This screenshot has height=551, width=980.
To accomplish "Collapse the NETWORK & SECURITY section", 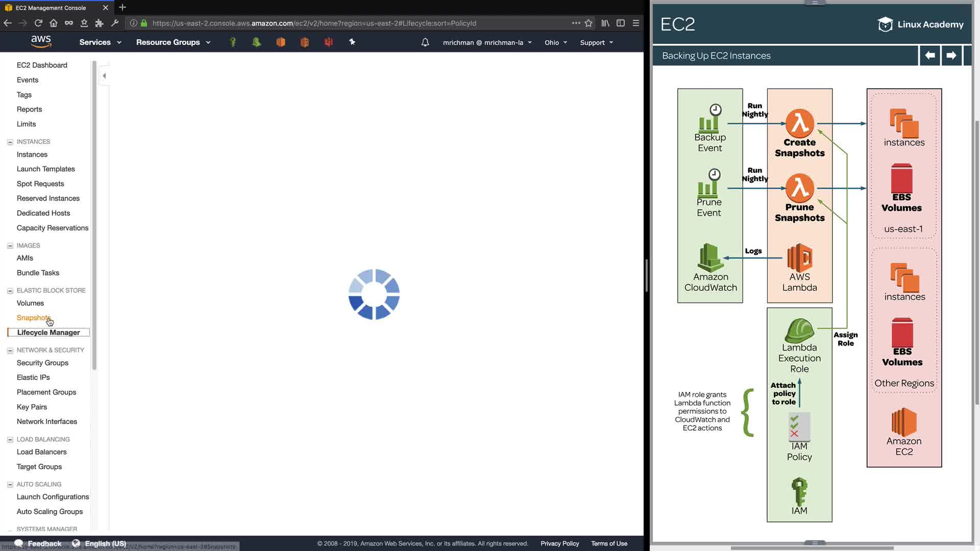I will tap(10, 350).
